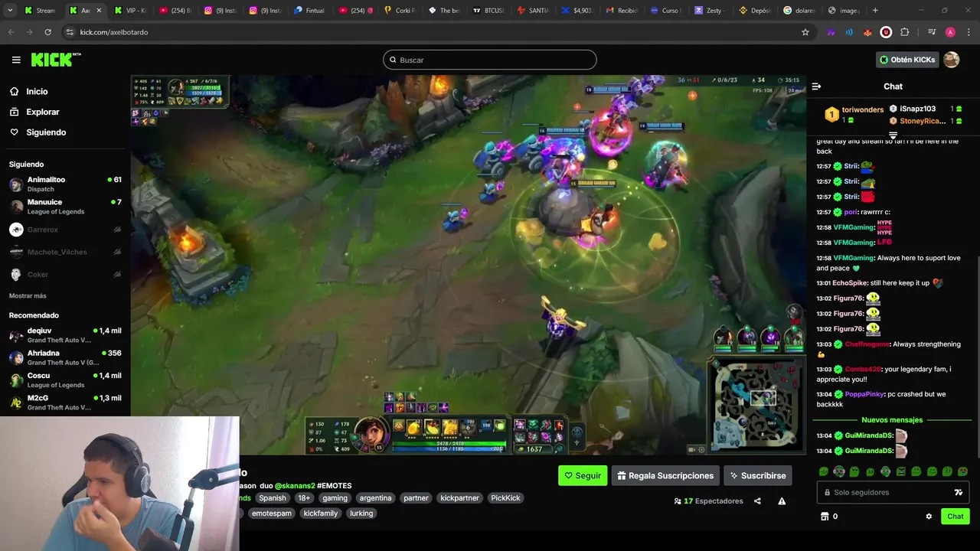The height and width of the screenshot is (551, 980).
Task: Select the Spanish tag
Action: click(272, 498)
